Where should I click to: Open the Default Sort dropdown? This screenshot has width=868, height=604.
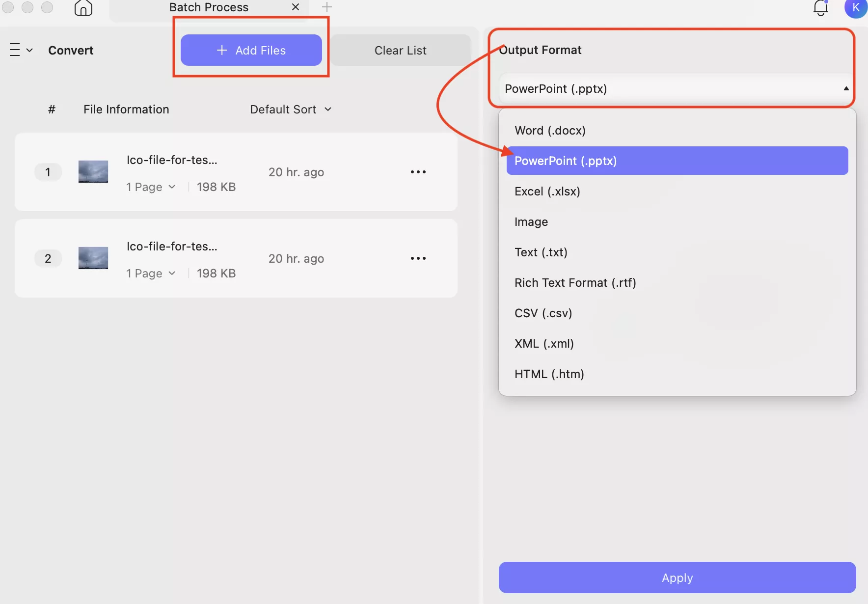click(291, 110)
